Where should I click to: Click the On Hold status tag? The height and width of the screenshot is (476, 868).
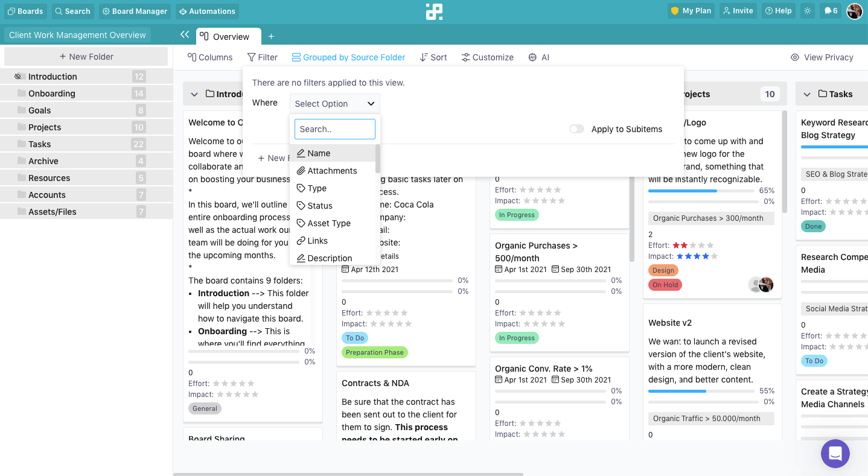coord(665,285)
